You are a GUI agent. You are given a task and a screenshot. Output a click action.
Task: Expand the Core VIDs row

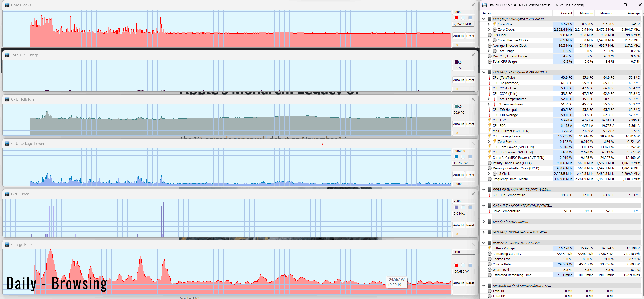coord(489,24)
